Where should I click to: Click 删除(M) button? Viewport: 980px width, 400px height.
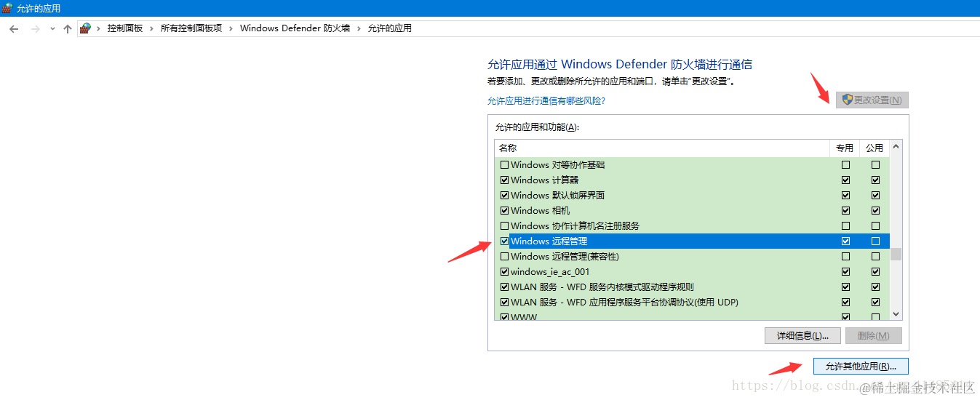coord(873,336)
